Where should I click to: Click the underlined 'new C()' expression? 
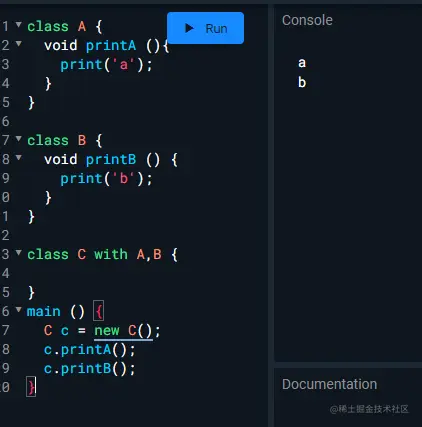coord(123,331)
